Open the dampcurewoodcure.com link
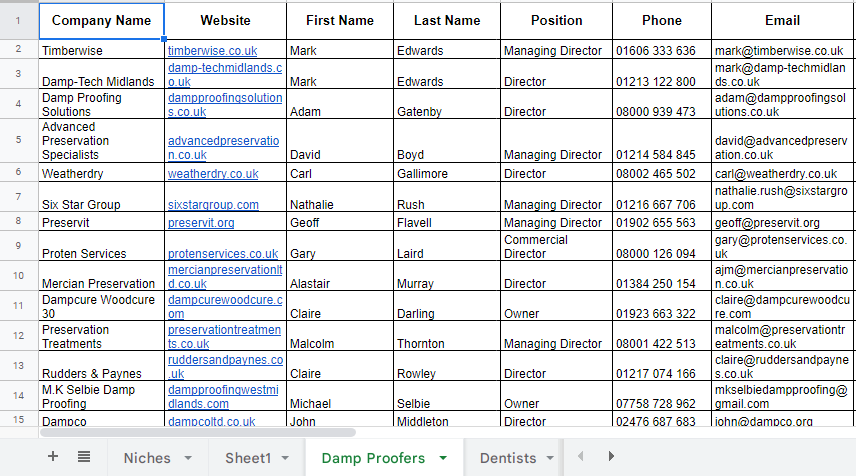The image size is (856, 476). tap(225, 307)
